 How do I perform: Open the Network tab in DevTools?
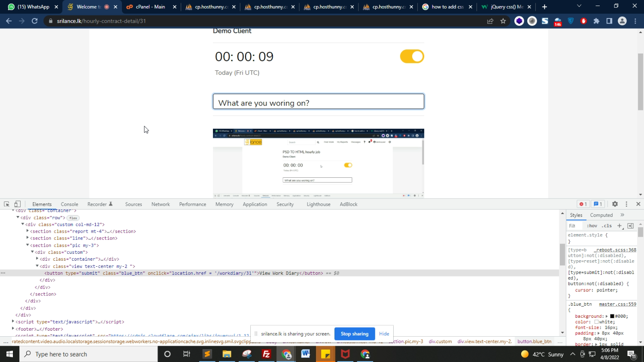coord(161,204)
